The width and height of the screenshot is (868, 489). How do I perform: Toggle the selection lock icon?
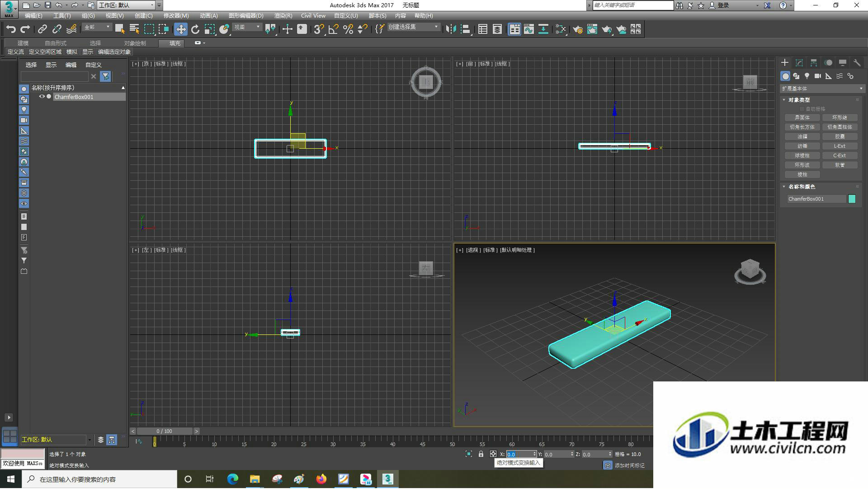(x=481, y=454)
